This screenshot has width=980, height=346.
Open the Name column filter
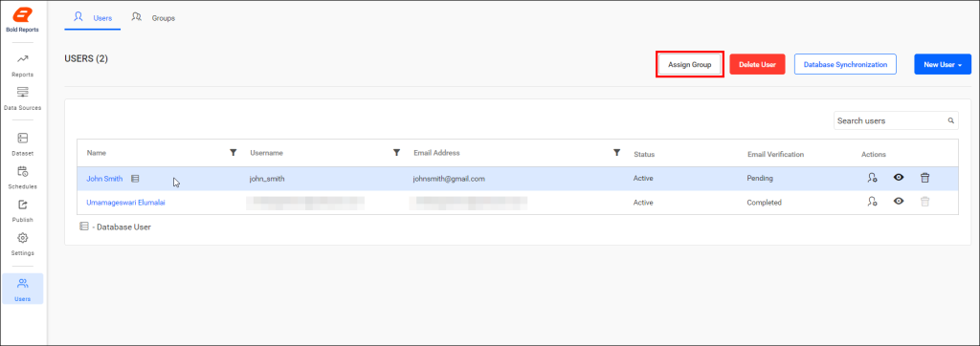[234, 152]
